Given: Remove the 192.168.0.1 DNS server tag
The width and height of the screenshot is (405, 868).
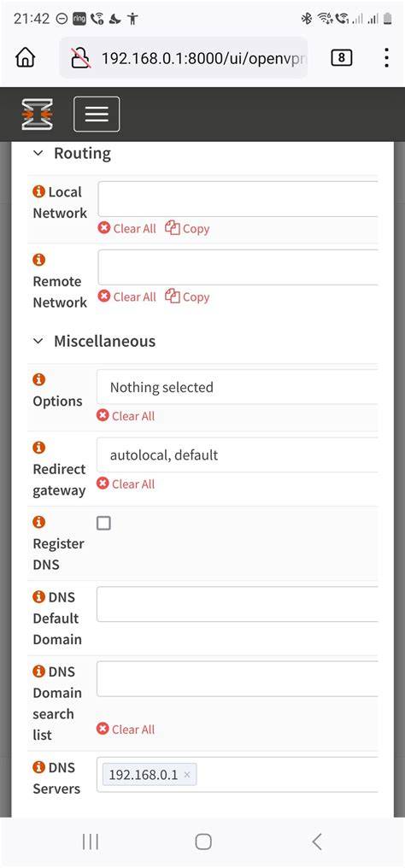Looking at the screenshot, I should [x=187, y=775].
